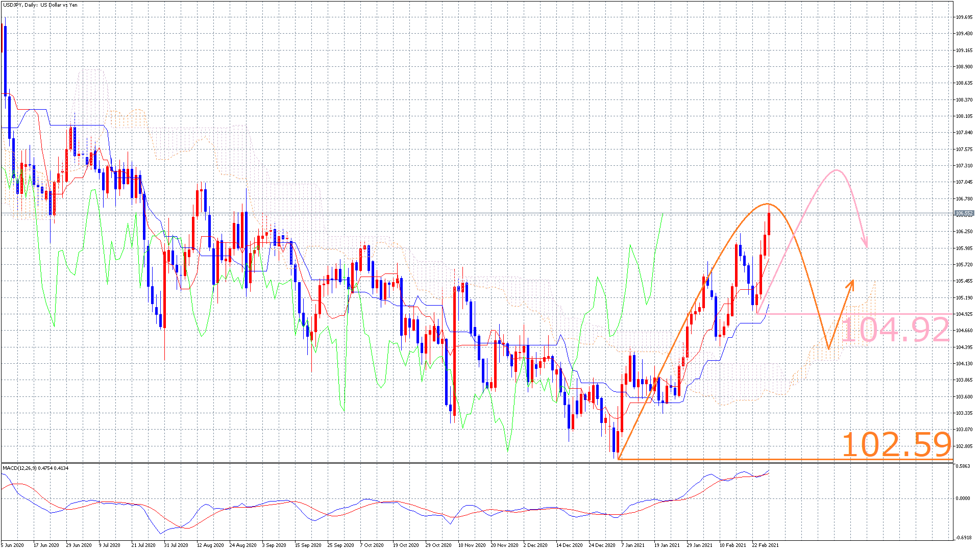Click the 102.805 price axis label
Image resolution: width=980 pixels, height=551 pixels.
(x=964, y=446)
